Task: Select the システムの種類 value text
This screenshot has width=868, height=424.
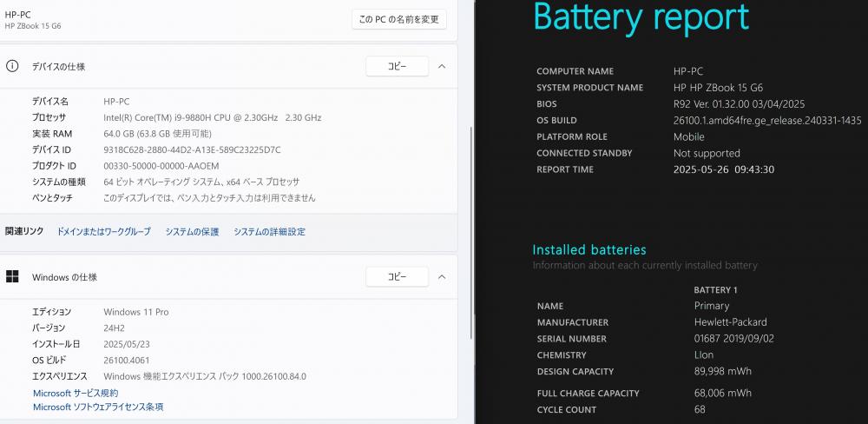Action: point(201,182)
